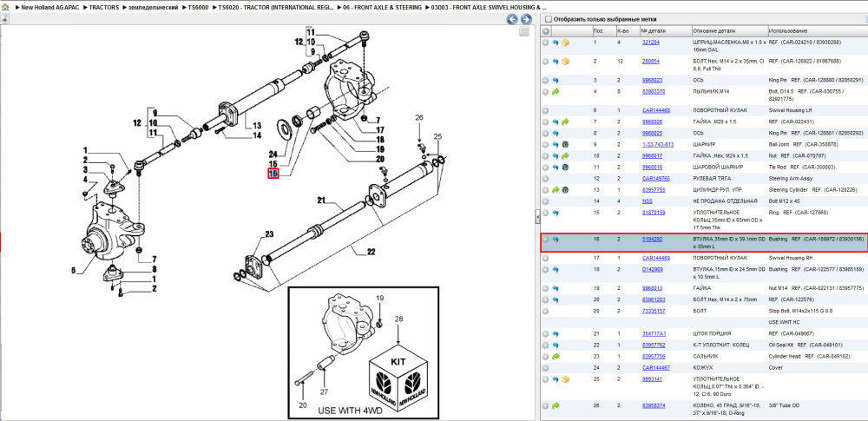Click blue arrow icon for part 81878159

pyautogui.click(x=556, y=213)
